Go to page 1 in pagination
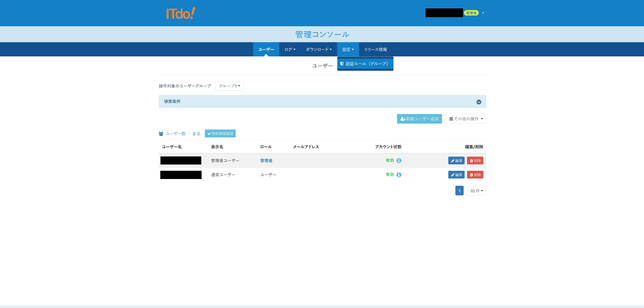Screen dimensions: 644x308 (459, 191)
